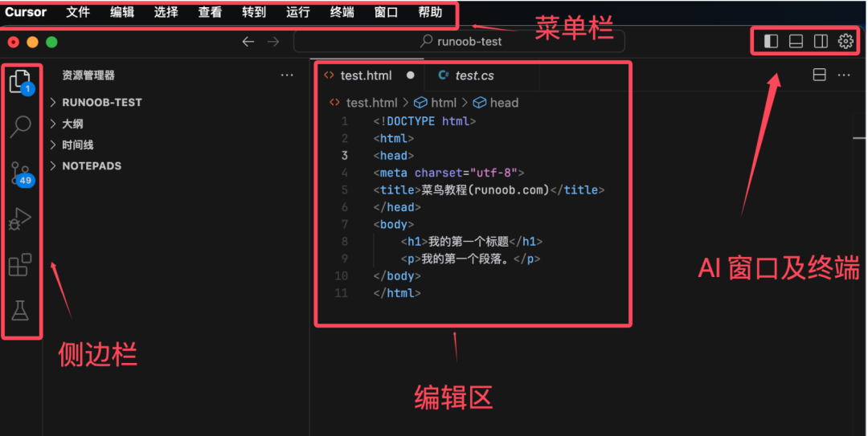Go back with the left arrow
868x436 pixels.
point(248,42)
